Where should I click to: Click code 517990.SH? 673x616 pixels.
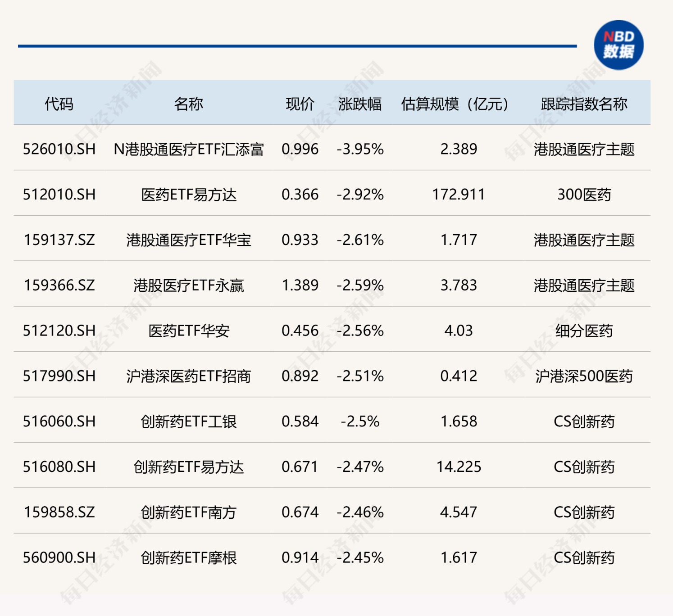click(59, 376)
